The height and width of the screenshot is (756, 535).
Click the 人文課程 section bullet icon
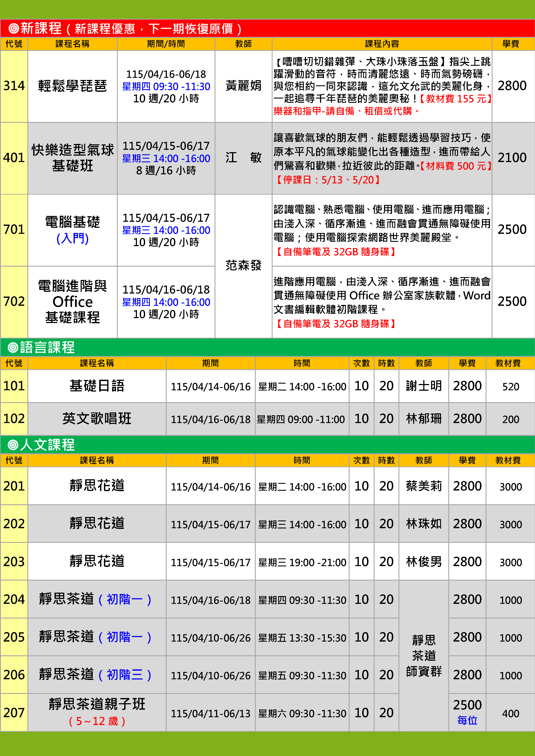[13, 445]
